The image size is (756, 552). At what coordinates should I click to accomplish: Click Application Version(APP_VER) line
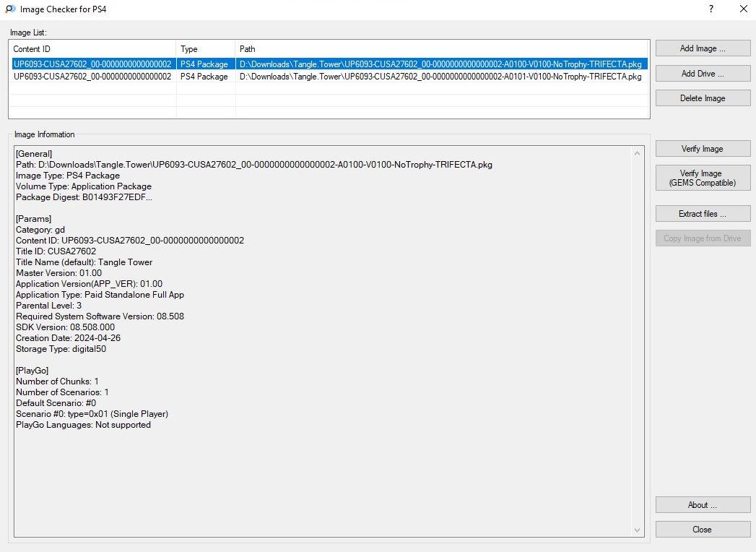[x=90, y=284]
